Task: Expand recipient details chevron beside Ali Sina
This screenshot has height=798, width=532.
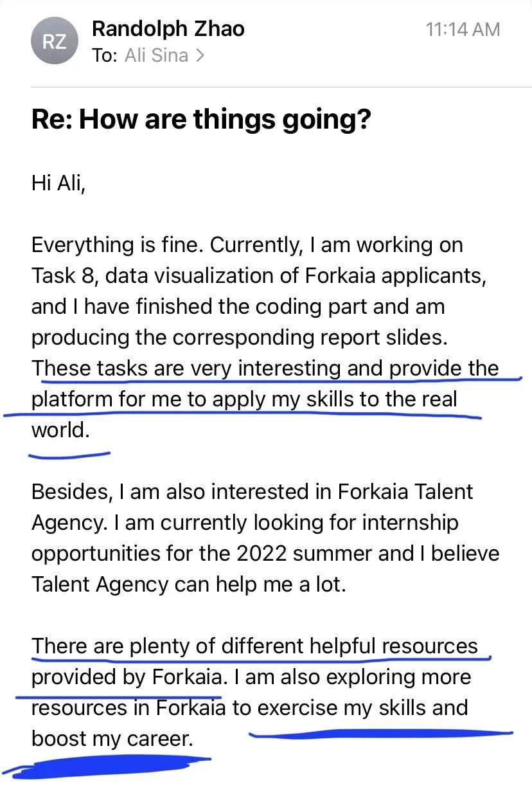Action: click(200, 56)
